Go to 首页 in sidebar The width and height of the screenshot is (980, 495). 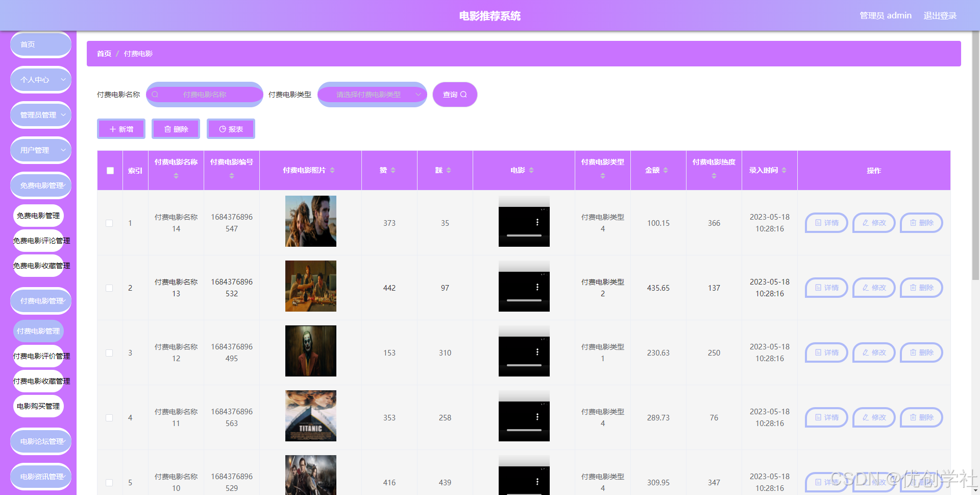(41, 44)
